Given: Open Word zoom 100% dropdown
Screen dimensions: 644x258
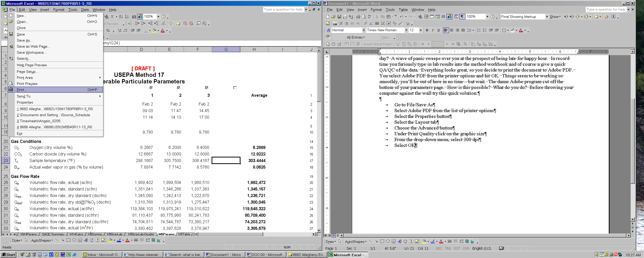Looking at the screenshot, I should pyautogui.click(x=487, y=17).
